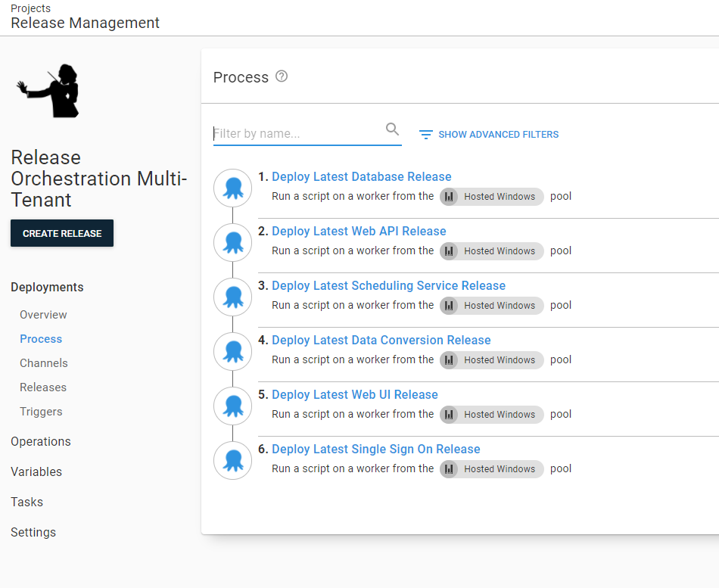
Task: Navigate back via the Projects breadcrumb
Action: click(30, 8)
